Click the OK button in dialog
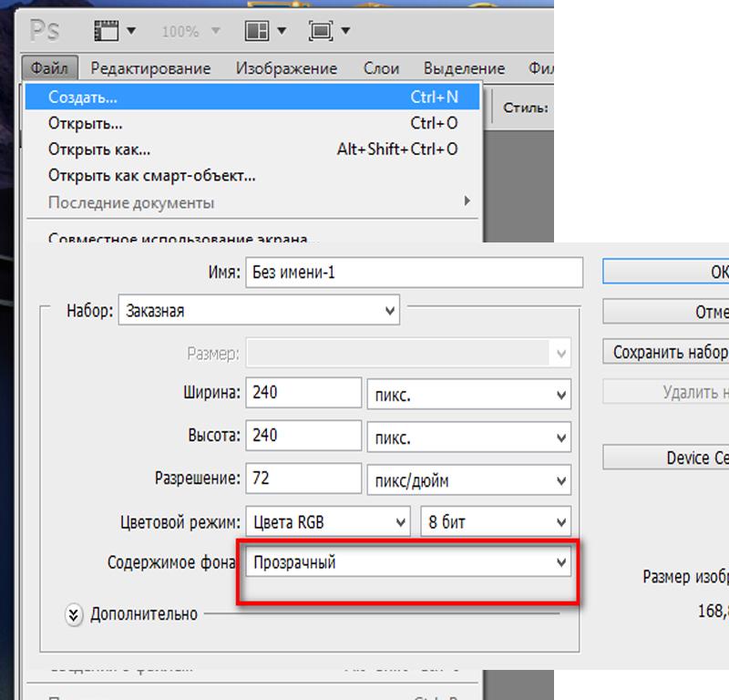 tap(666, 272)
